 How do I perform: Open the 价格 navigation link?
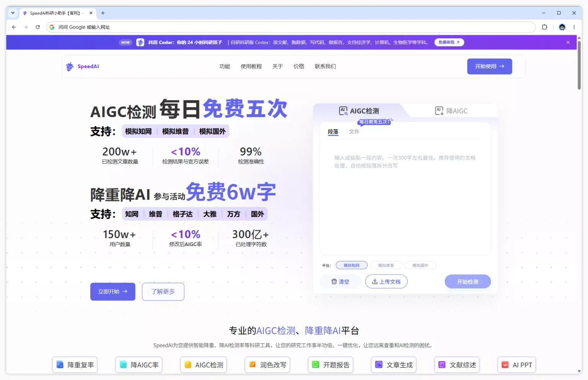[x=299, y=66]
